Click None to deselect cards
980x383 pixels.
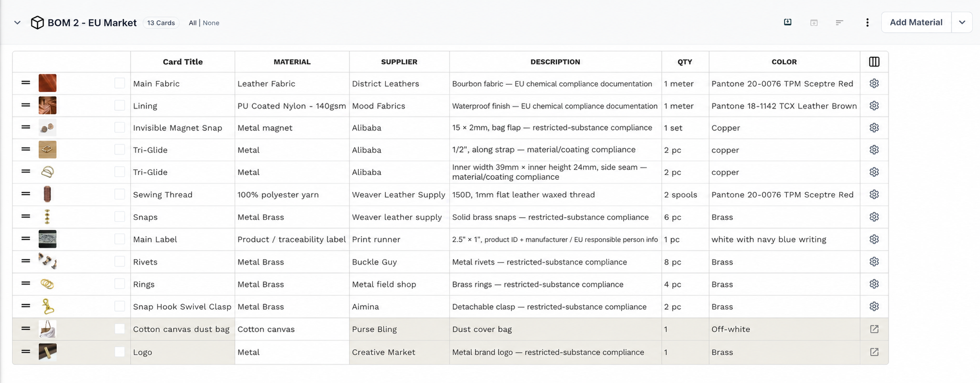click(x=211, y=23)
